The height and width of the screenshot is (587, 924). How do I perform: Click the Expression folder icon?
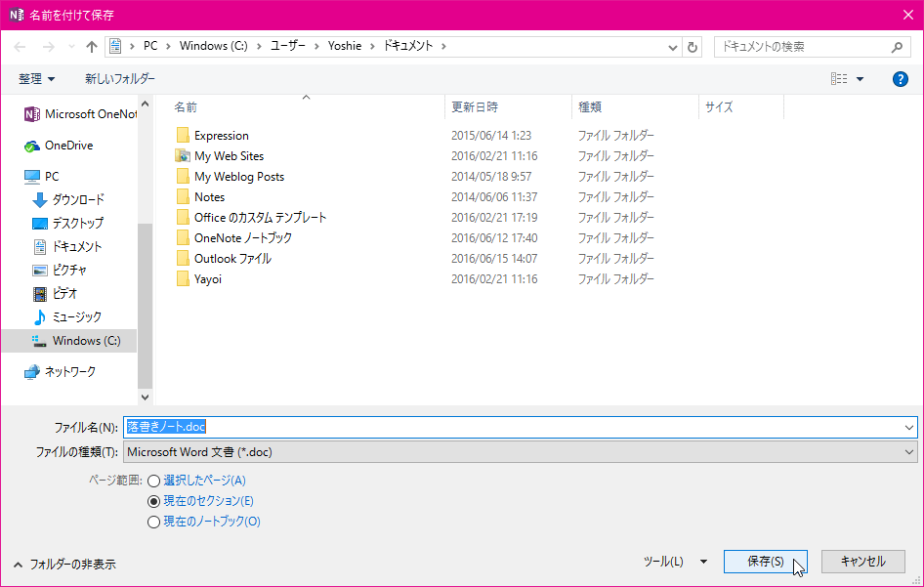(183, 135)
